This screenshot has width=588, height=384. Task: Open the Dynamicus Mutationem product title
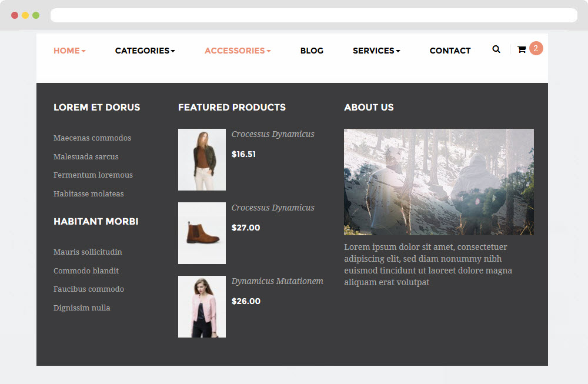[278, 281]
